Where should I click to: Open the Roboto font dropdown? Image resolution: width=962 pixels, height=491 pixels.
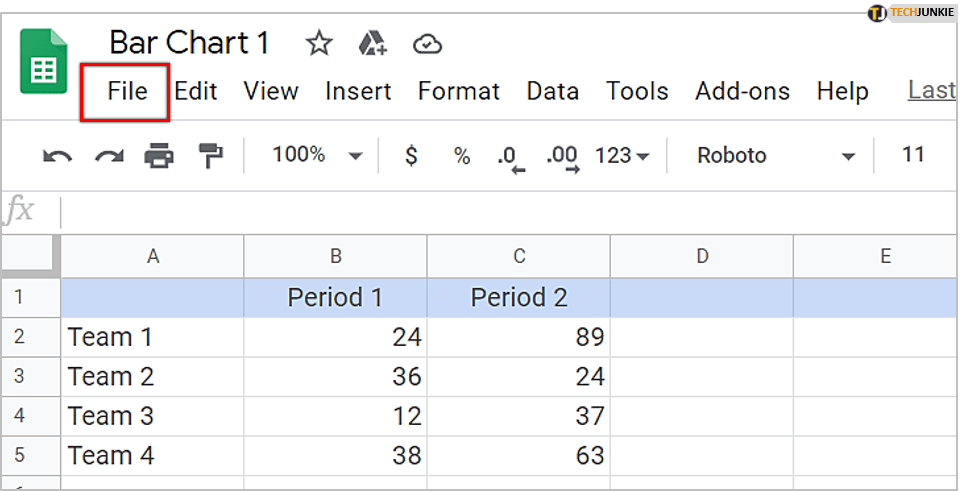point(776,155)
